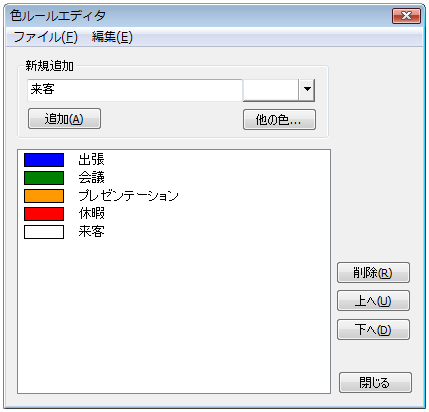This screenshot has height=412, width=429.
Task: Click the 削除(R) button
Action: [373, 273]
